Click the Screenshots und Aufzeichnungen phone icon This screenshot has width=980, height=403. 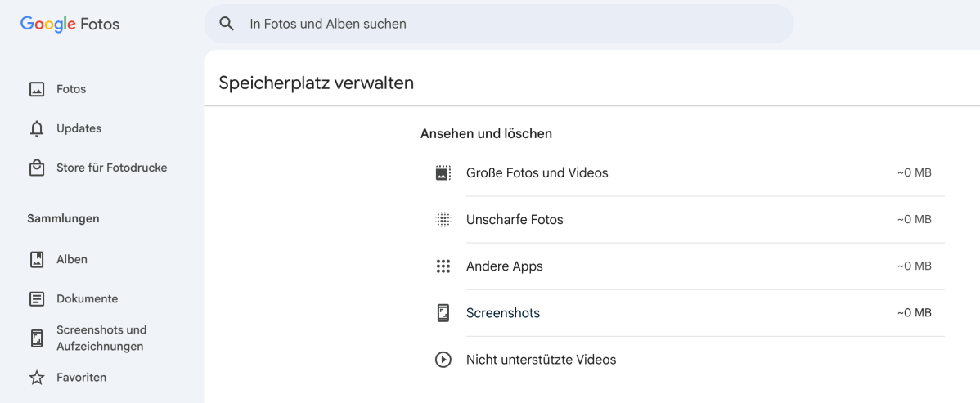pyautogui.click(x=37, y=338)
